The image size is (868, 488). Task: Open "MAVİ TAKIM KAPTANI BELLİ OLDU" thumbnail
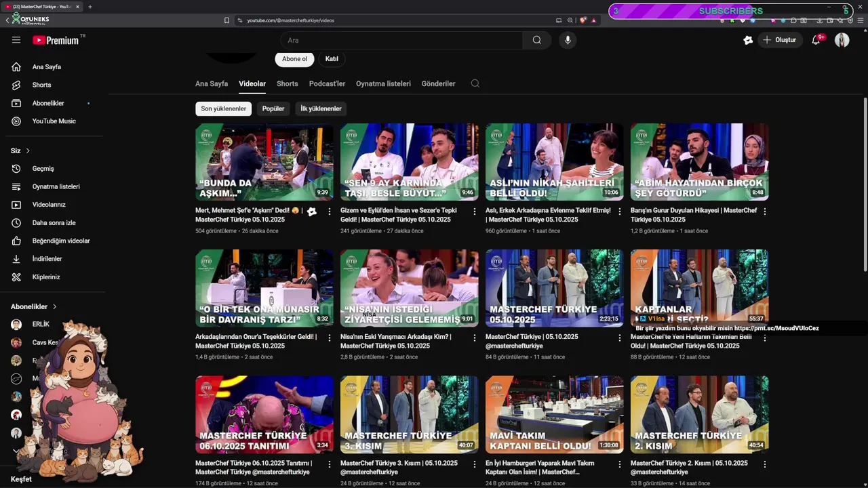pos(555,415)
